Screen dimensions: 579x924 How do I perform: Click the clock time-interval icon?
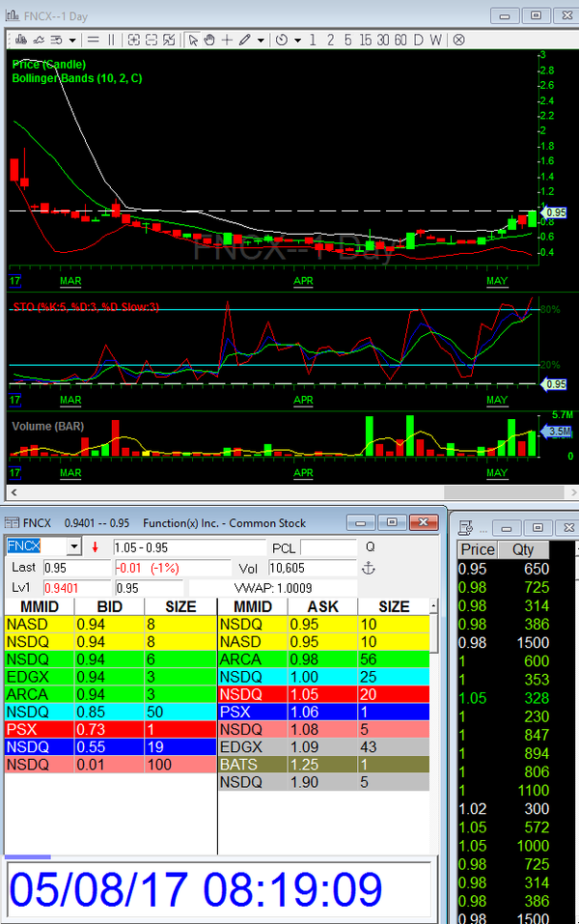[281, 40]
